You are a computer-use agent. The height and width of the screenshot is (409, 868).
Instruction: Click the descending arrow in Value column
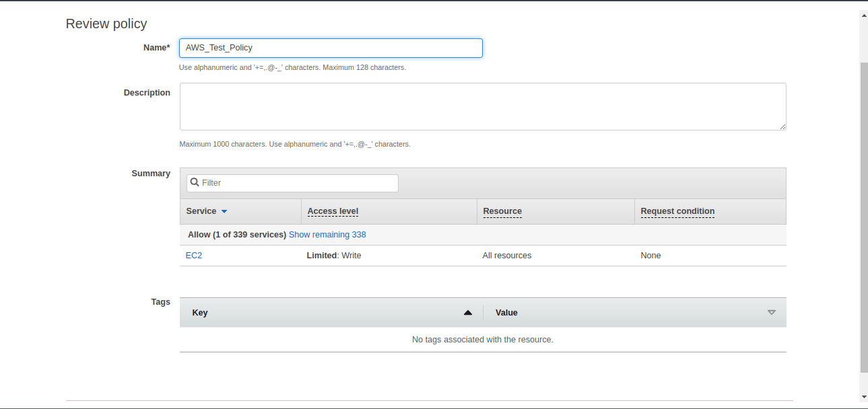(x=772, y=313)
